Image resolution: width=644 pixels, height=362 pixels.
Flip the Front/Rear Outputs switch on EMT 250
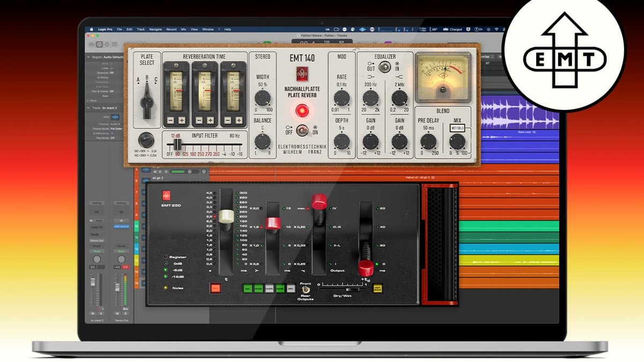click(x=305, y=290)
